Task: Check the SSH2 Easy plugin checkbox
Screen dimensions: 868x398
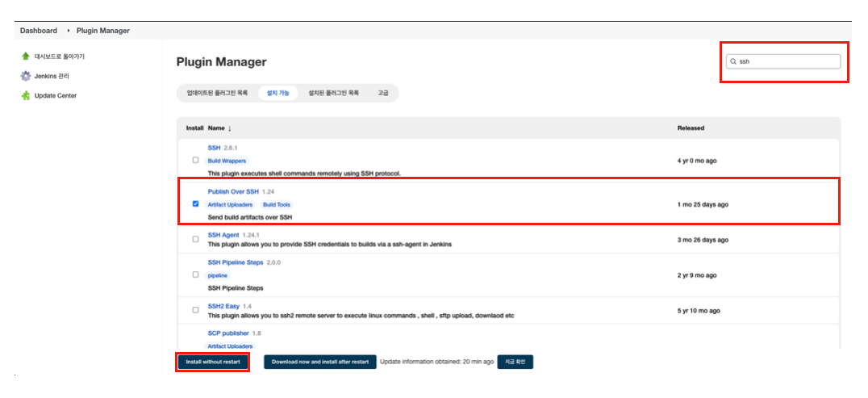Action: tap(195, 310)
